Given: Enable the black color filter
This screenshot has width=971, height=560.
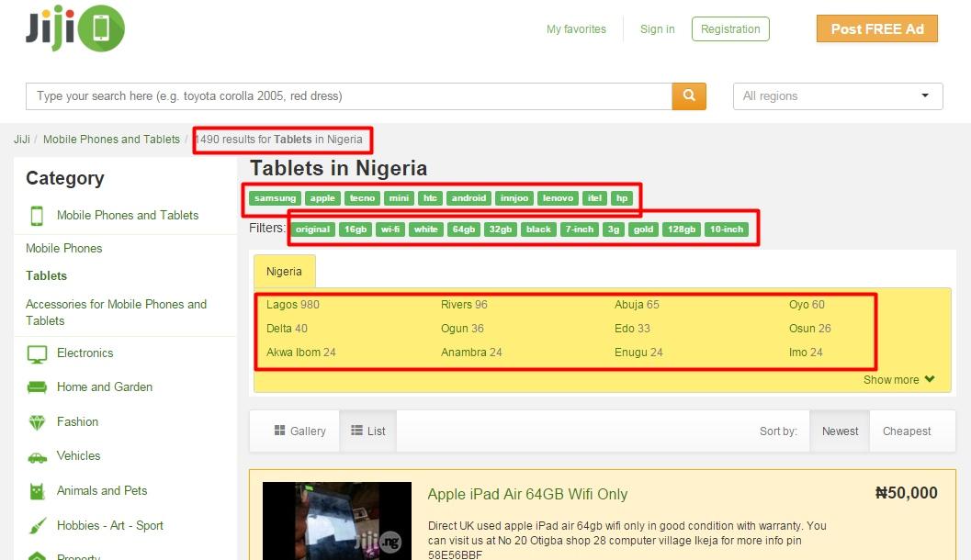Looking at the screenshot, I should coord(537,230).
